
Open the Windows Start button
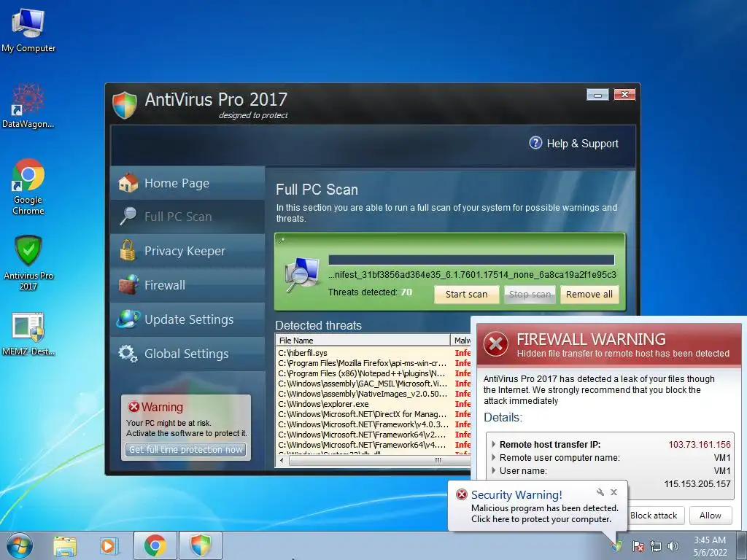tap(19, 545)
